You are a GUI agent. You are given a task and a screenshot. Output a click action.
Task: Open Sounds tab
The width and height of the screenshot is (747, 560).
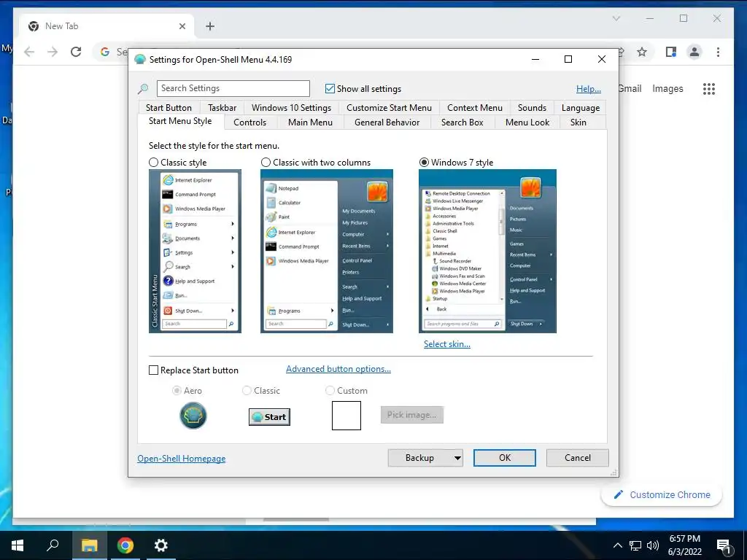[x=532, y=108]
